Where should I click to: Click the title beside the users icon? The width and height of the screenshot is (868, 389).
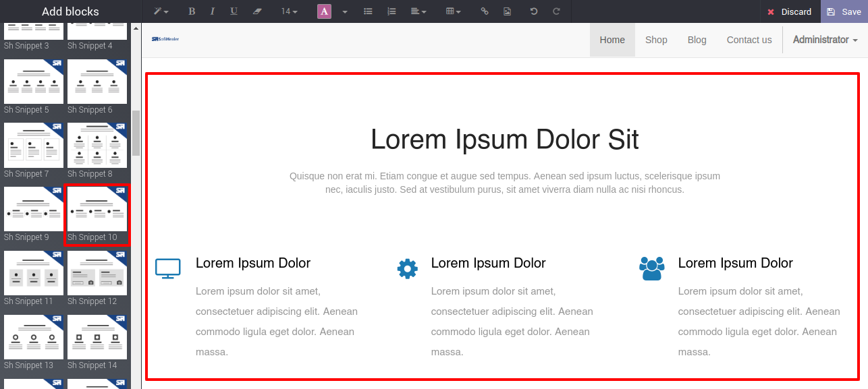[736, 263]
